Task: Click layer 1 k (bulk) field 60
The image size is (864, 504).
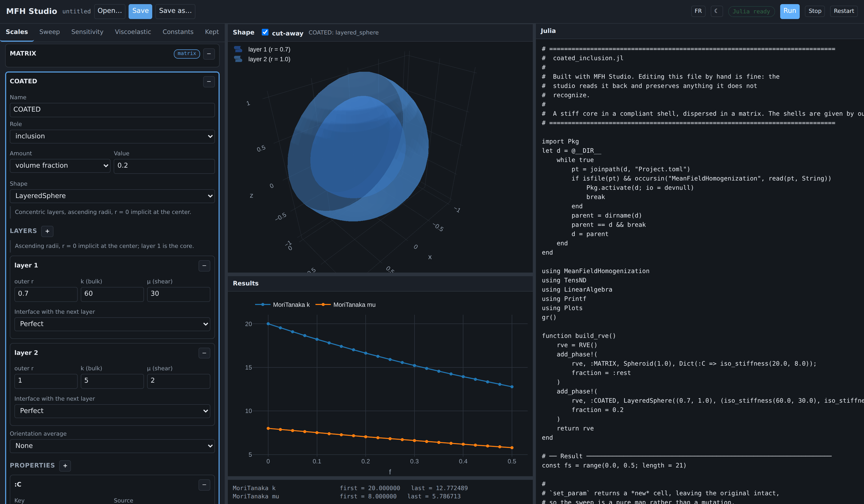Action: coord(112,294)
